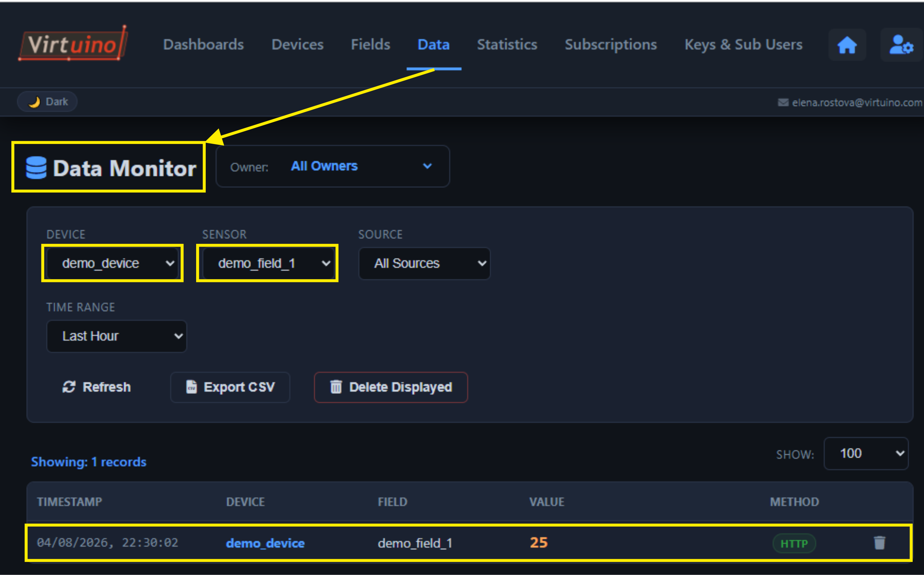Screen dimensions: 924x575
Task: Open Keys & Sub Users tab
Action: [x=744, y=45]
